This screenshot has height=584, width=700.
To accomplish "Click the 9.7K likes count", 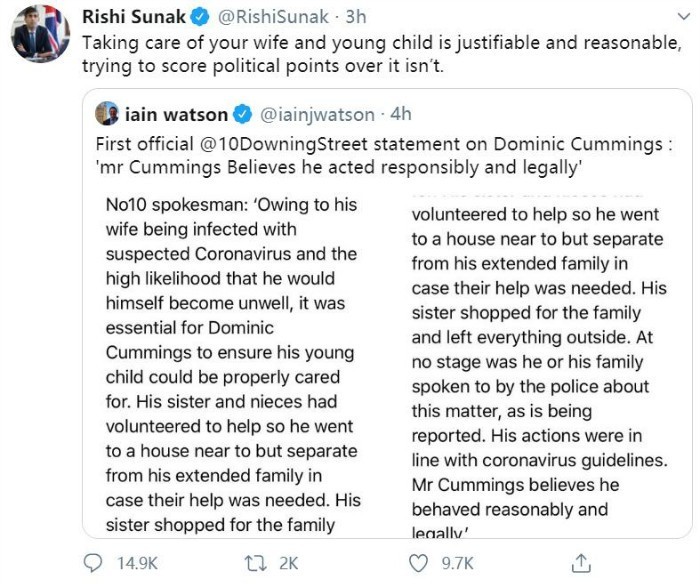I will coord(456,563).
